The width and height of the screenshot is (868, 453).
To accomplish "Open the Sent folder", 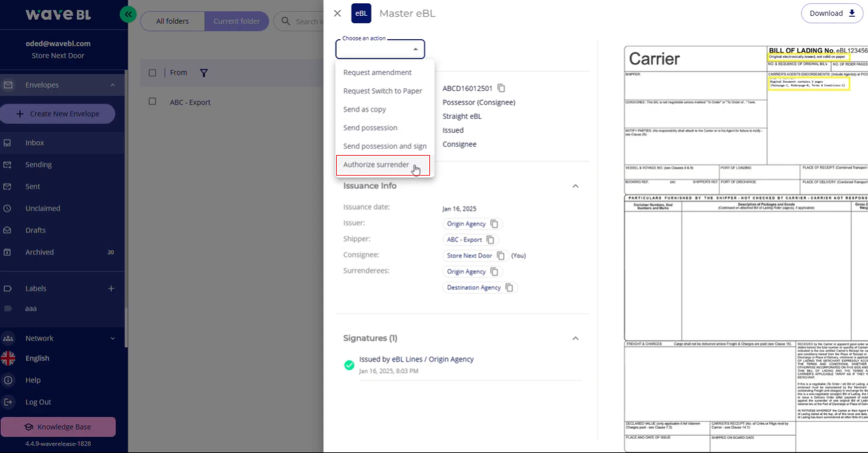I will [x=63, y=186].
